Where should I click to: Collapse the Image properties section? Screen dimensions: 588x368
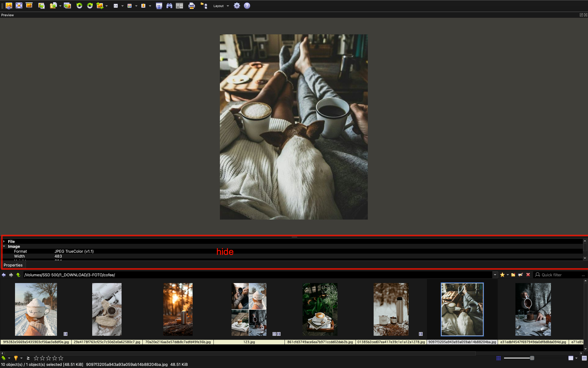pos(4,246)
